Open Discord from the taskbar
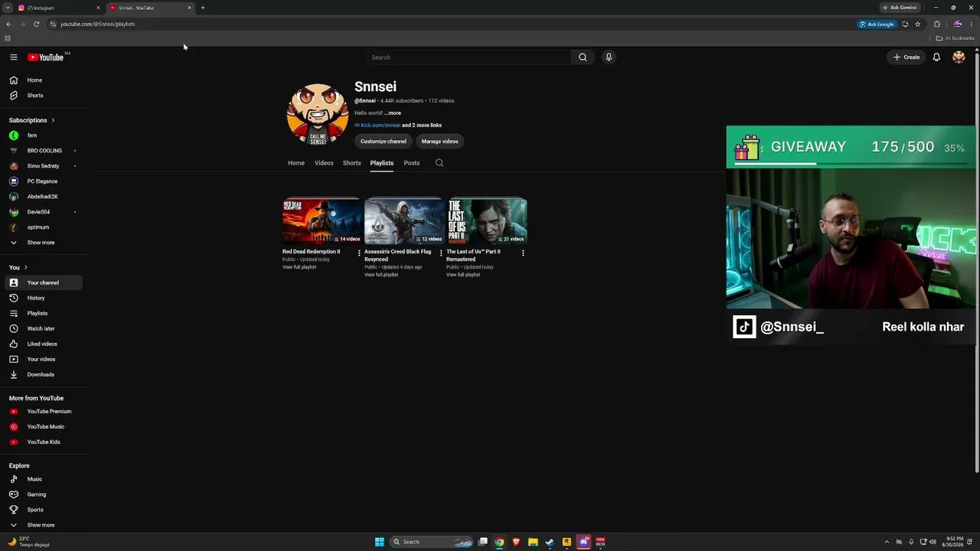This screenshot has height=551, width=980. (583, 542)
